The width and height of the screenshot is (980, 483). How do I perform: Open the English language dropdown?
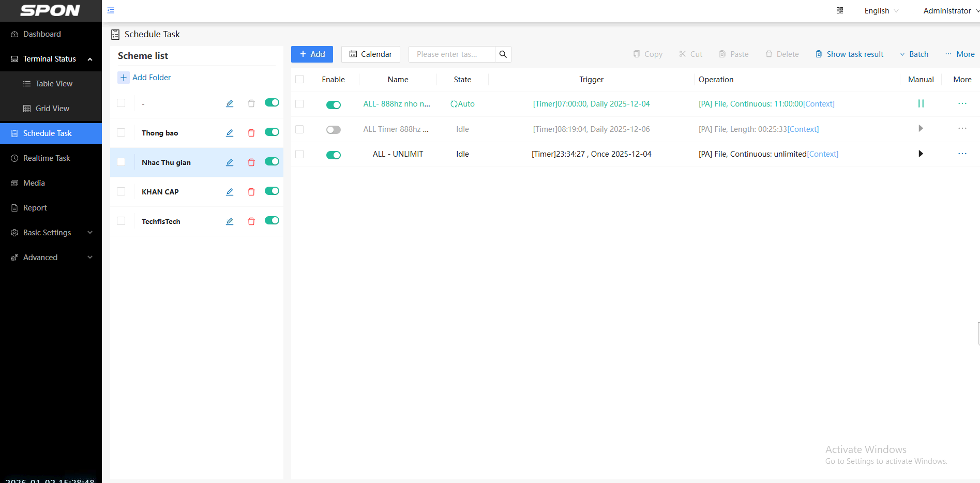pos(881,11)
